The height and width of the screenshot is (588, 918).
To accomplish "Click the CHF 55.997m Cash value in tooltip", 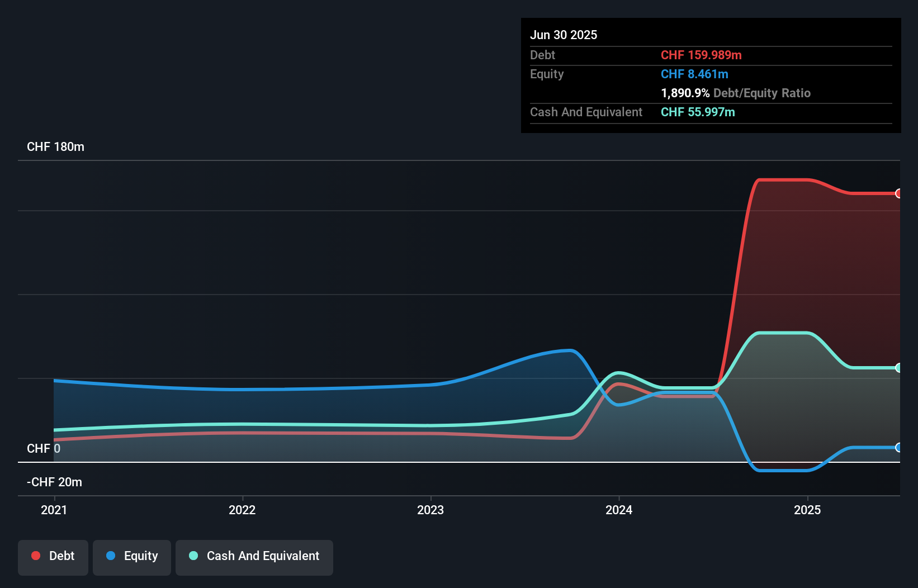I will (698, 112).
